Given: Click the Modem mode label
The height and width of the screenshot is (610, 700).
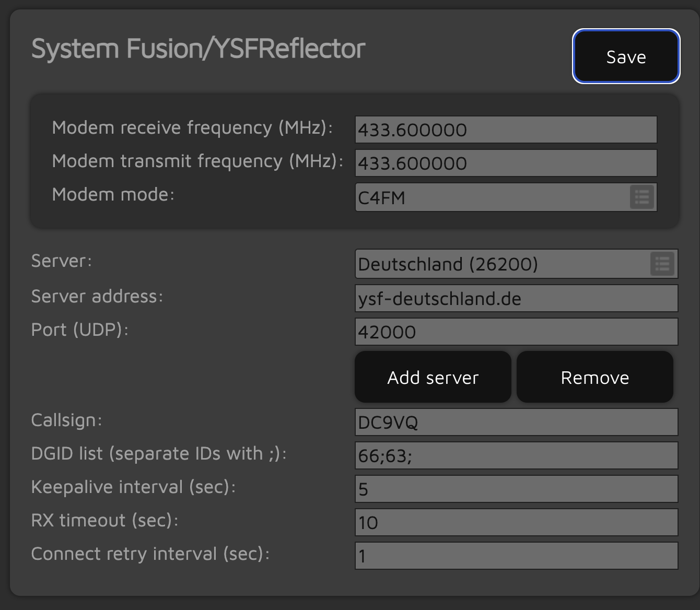Looking at the screenshot, I should (113, 194).
